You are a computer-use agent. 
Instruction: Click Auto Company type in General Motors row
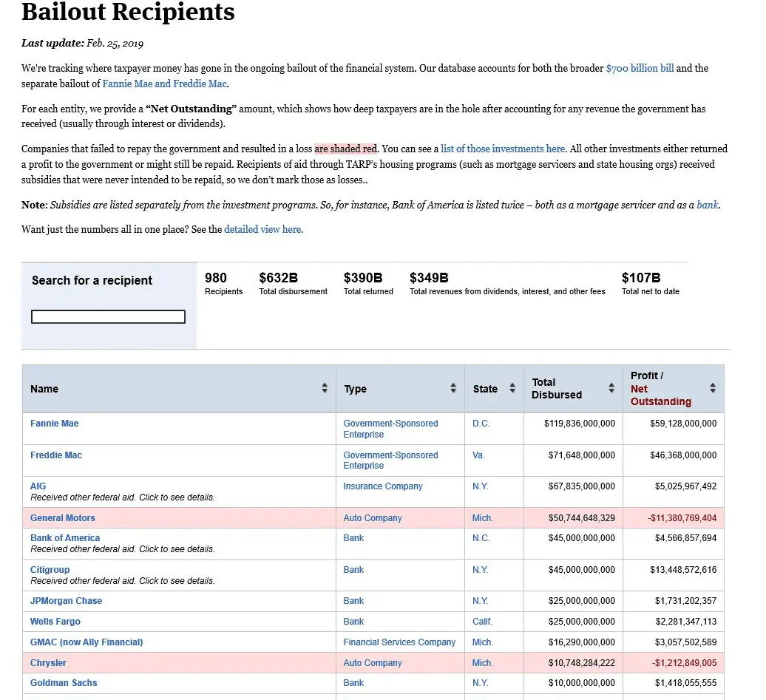pyautogui.click(x=372, y=518)
